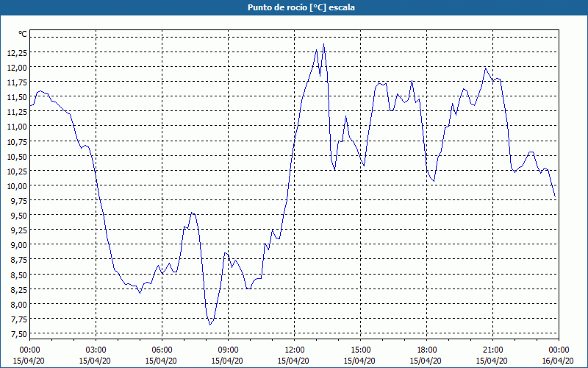Click the 9,00 y-axis label

tap(20, 245)
